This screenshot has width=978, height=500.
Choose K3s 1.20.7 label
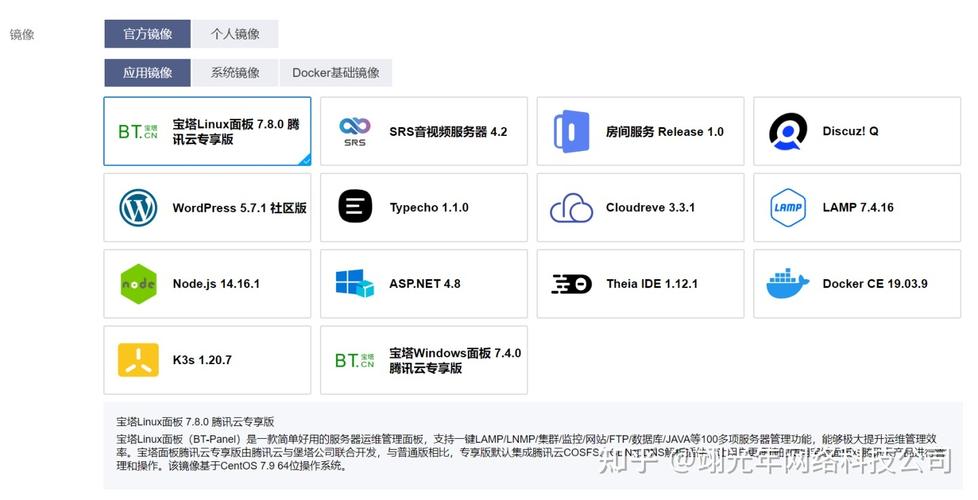point(201,360)
